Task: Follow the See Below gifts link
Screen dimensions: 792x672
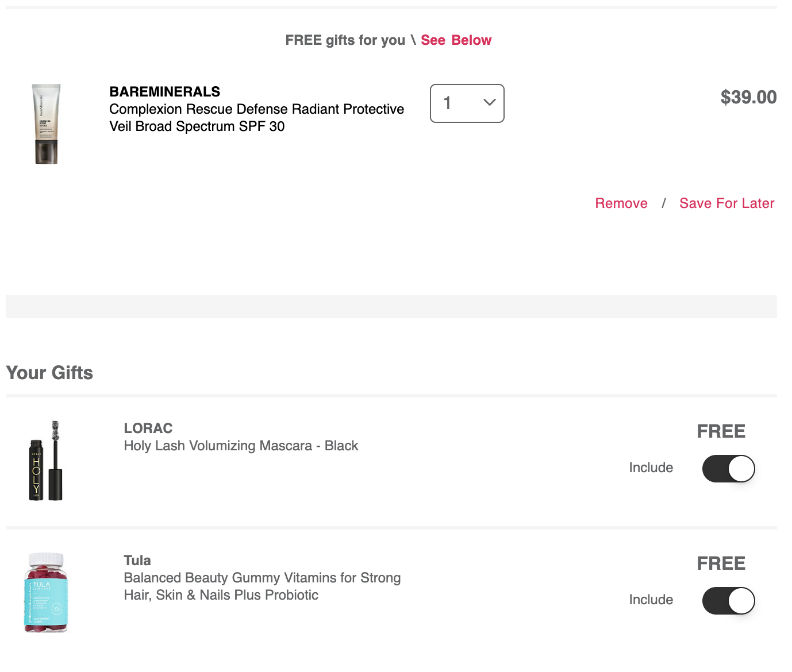Action: (456, 40)
